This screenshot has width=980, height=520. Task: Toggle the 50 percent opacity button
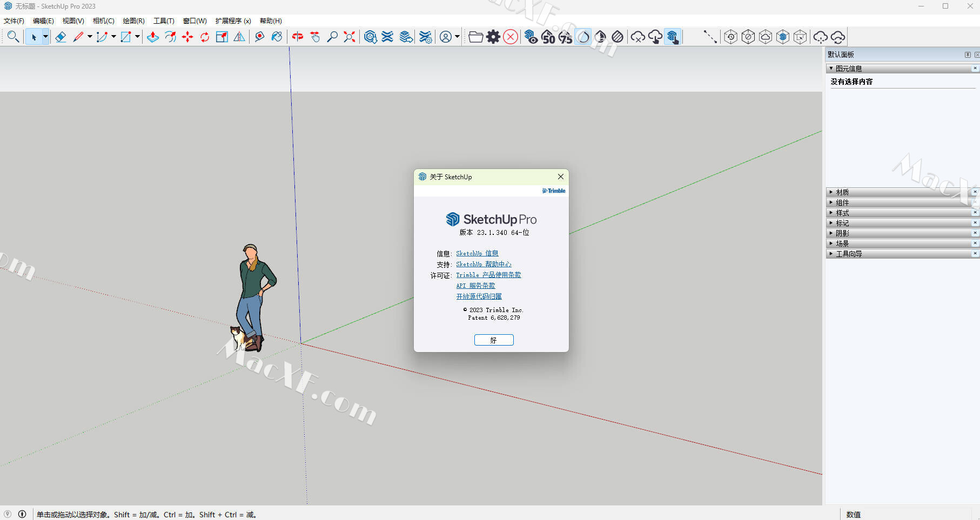click(x=548, y=37)
